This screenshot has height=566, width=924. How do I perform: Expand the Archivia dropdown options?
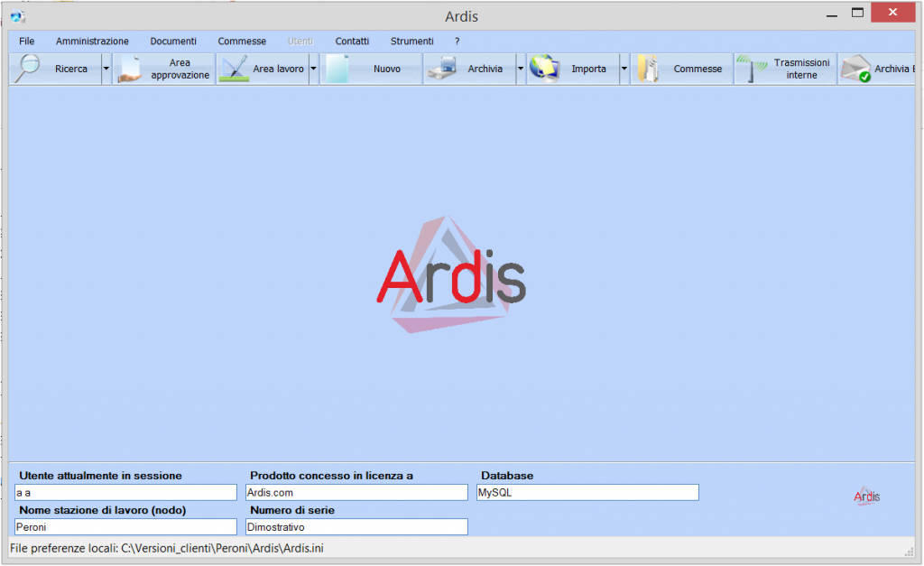(518, 69)
